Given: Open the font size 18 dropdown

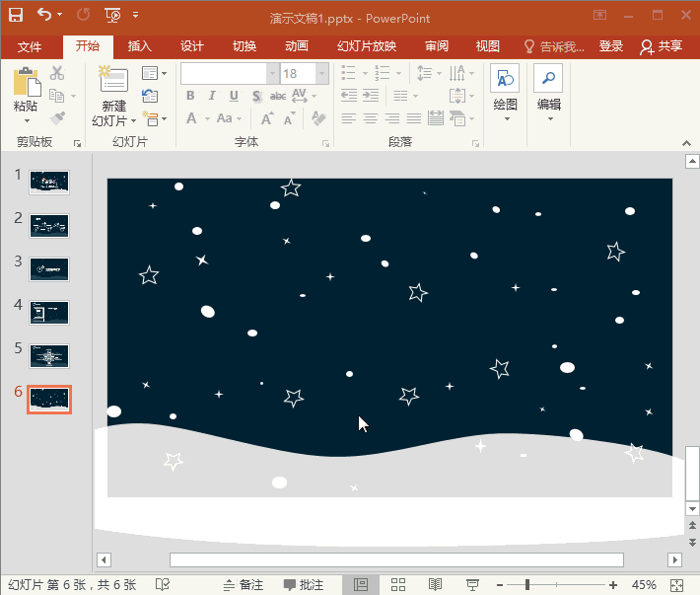Looking at the screenshot, I should (322, 74).
